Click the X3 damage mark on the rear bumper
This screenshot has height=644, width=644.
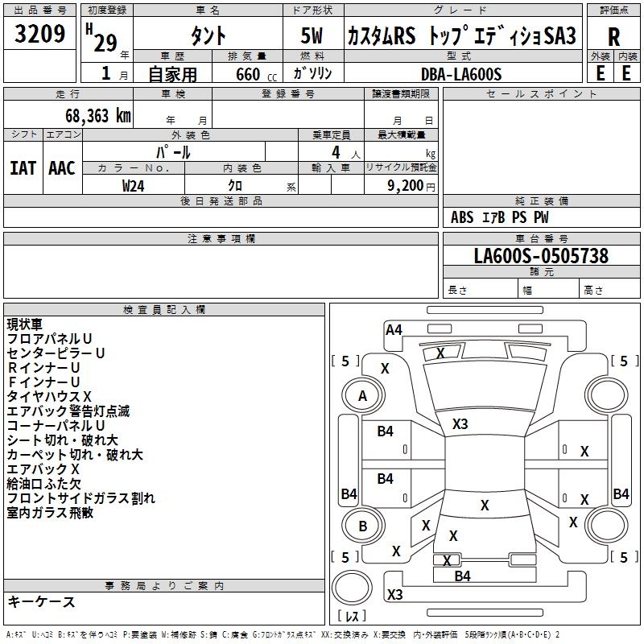coord(394,595)
